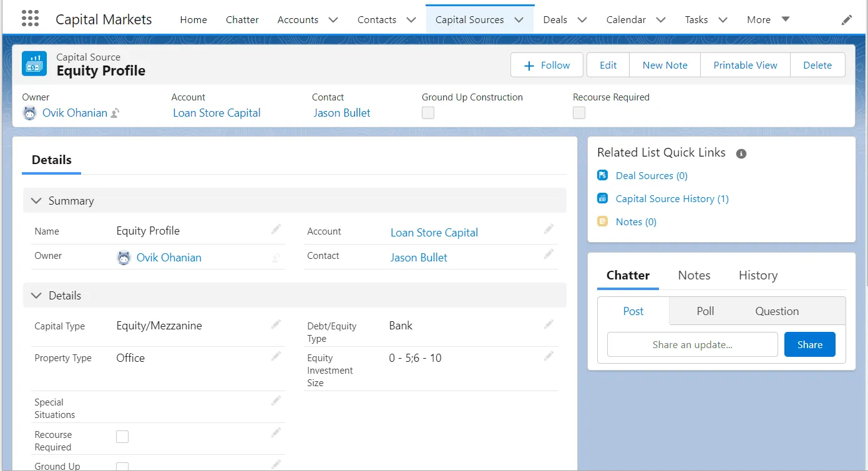
Task: Open the Capital Sources tab dropdown arrow
Action: point(519,20)
